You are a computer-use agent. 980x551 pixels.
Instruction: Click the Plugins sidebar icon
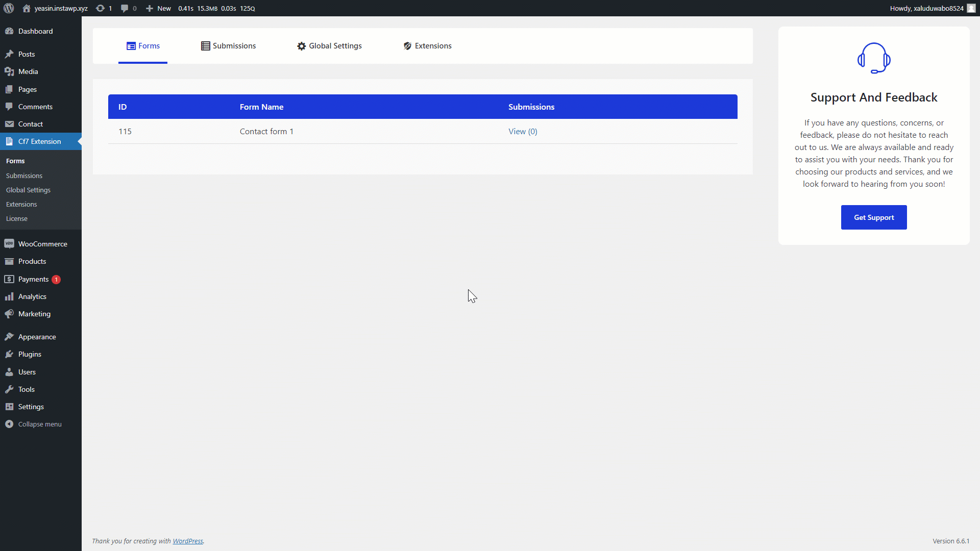pos(9,354)
